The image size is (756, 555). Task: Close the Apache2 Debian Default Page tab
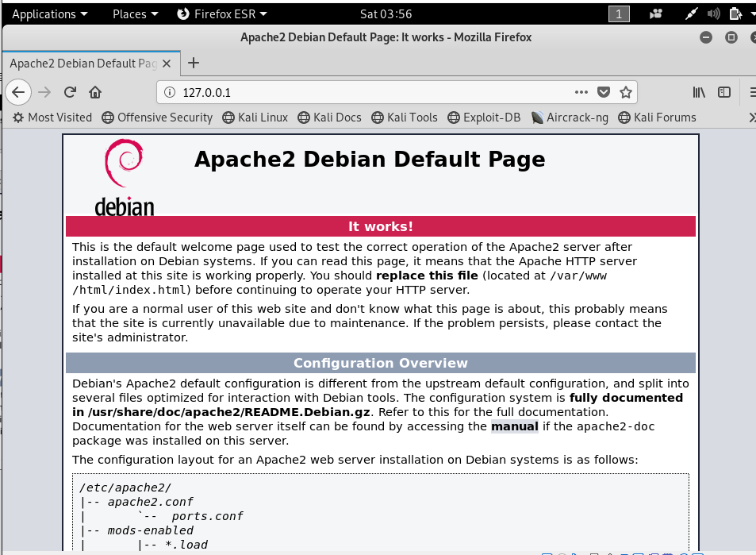tap(167, 64)
